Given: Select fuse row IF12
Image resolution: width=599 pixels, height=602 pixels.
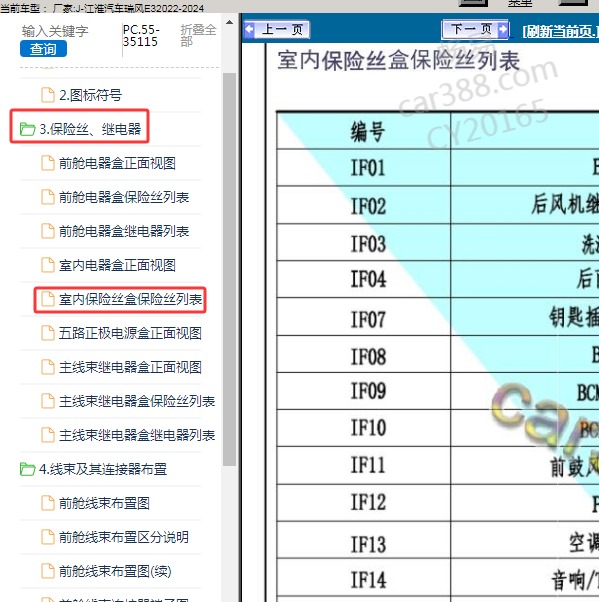Looking at the screenshot, I should (x=438, y=503).
